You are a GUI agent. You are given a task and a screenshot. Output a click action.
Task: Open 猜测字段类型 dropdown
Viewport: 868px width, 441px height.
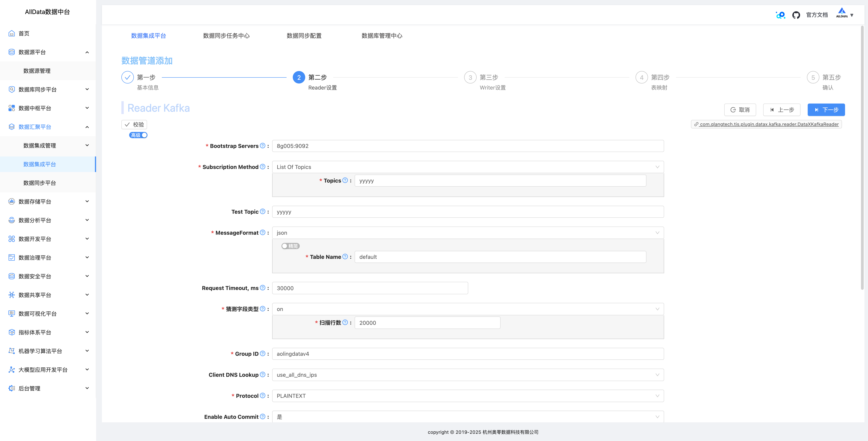pyautogui.click(x=468, y=309)
